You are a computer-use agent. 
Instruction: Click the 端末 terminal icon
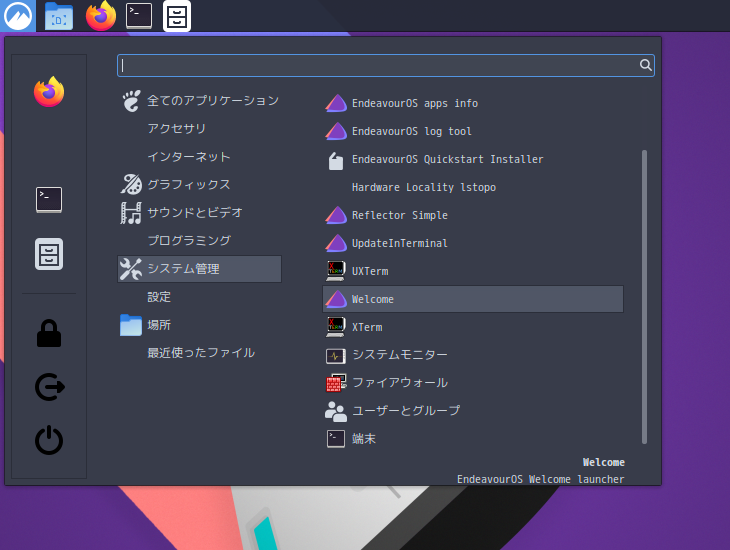coord(336,439)
